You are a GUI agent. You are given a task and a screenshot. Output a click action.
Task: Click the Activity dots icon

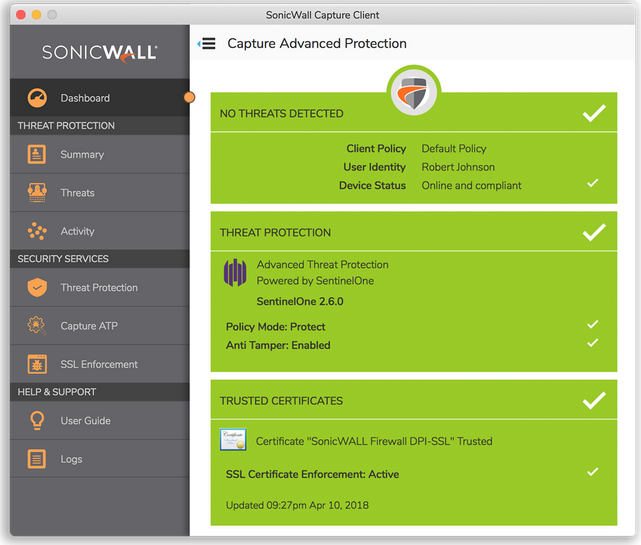pyautogui.click(x=37, y=231)
